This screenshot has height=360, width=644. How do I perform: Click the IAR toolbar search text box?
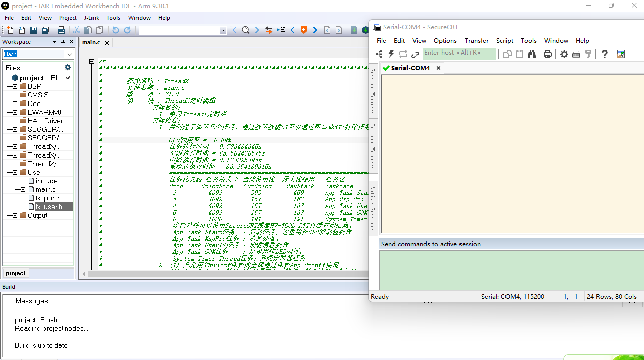coord(180,31)
